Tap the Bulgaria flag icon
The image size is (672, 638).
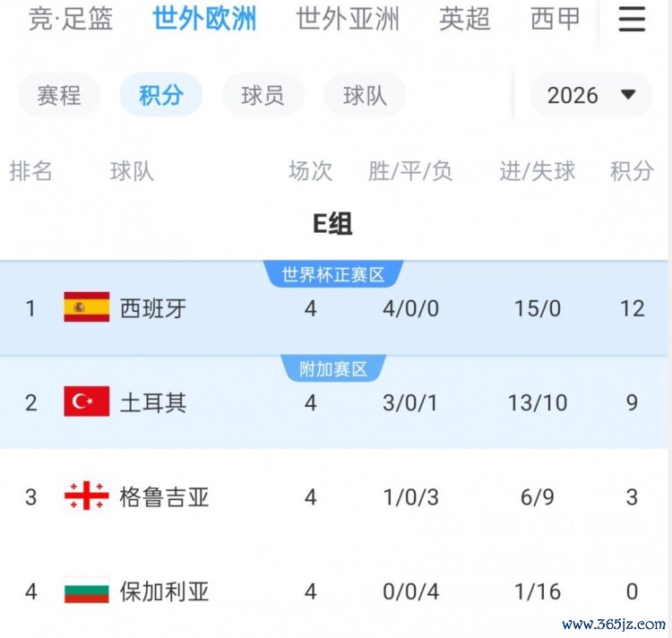[x=87, y=591]
